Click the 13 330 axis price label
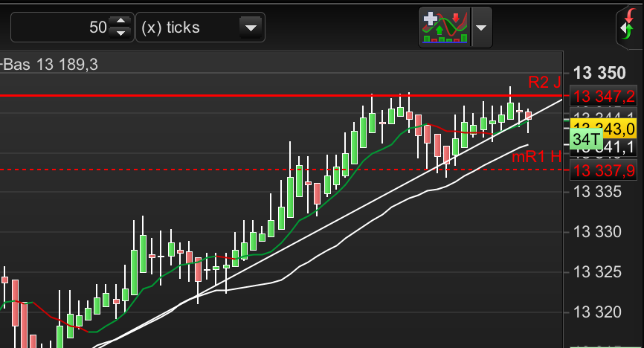 [596, 232]
